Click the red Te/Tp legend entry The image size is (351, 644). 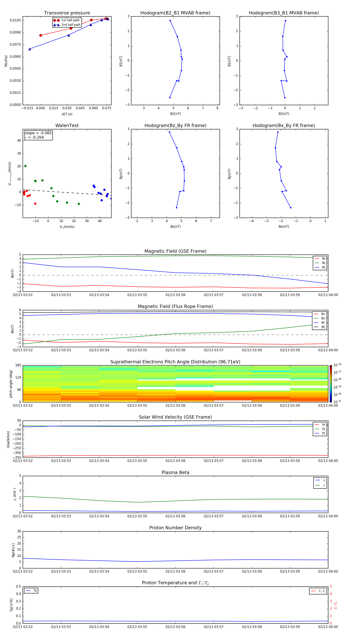coord(318,591)
